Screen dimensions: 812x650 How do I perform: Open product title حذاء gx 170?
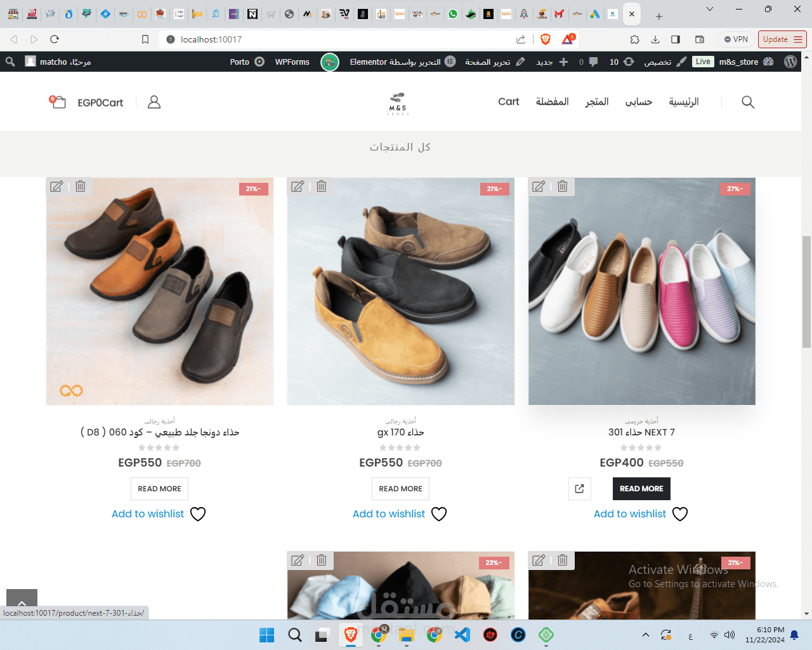click(400, 432)
